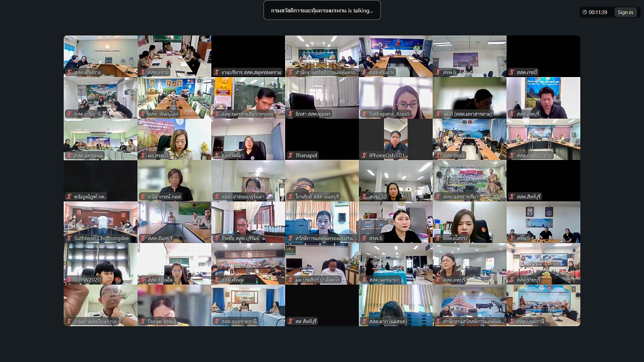Select the สรพ.5 participant video tile
The image size is (644, 362).
[543, 220]
